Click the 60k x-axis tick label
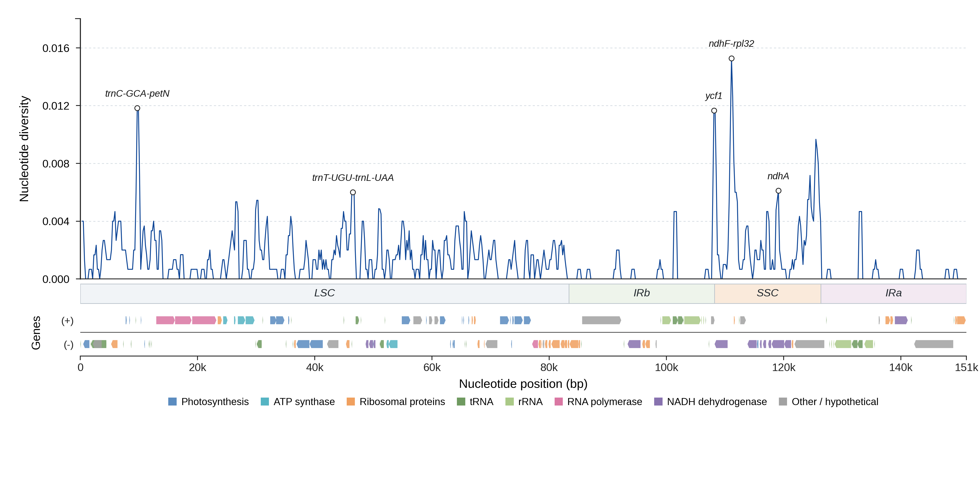980x477 pixels. click(x=432, y=368)
